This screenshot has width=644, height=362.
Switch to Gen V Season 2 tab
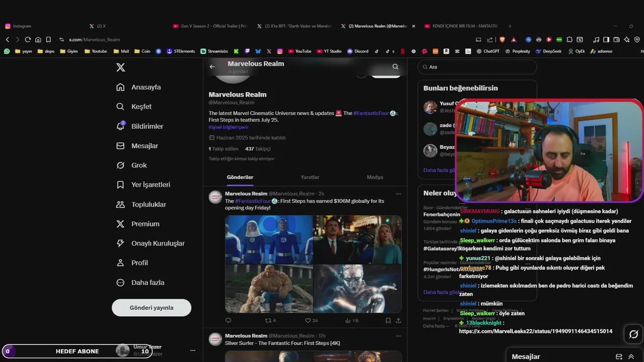pyautogui.click(x=210, y=26)
